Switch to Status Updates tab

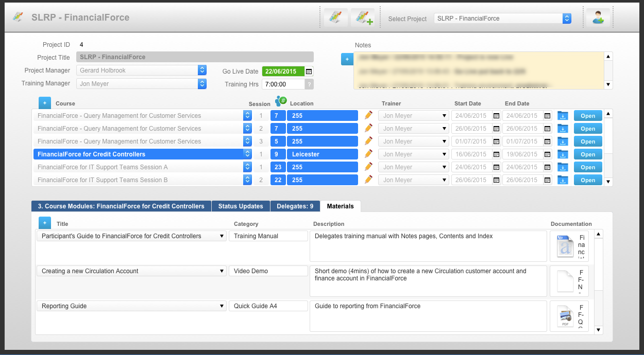click(x=241, y=206)
